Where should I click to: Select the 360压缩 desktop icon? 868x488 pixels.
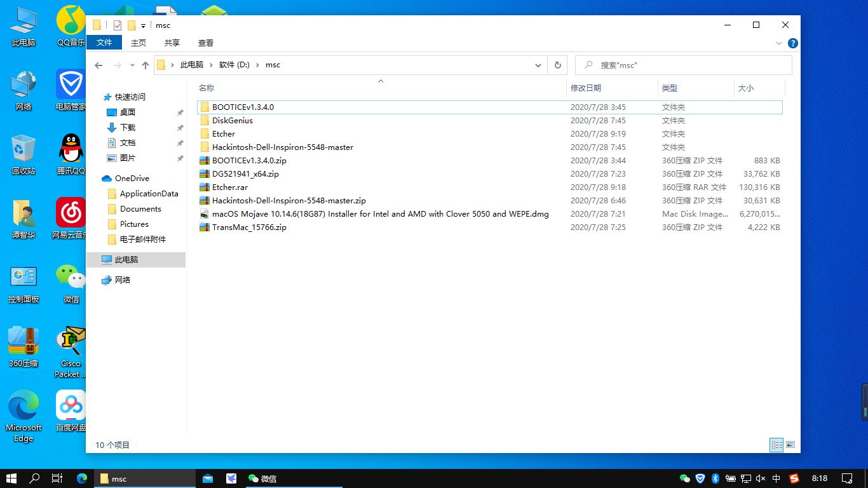tap(24, 347)
